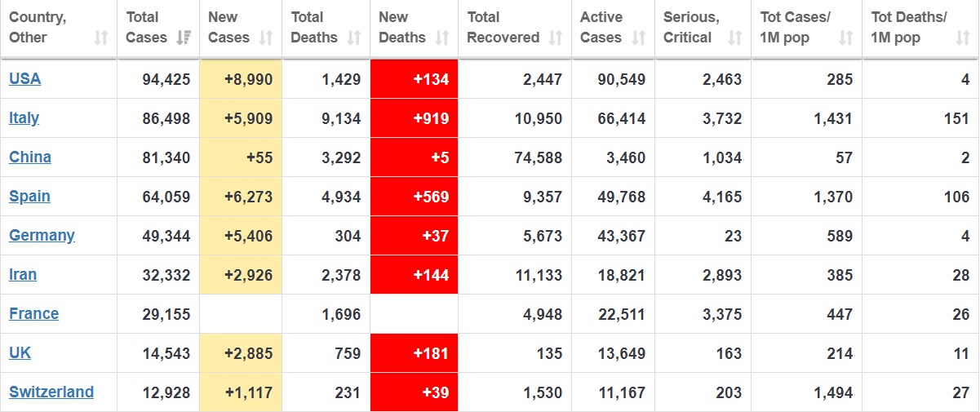
Task: Visit the Switzerland country link
Action: tap(51, 392)
